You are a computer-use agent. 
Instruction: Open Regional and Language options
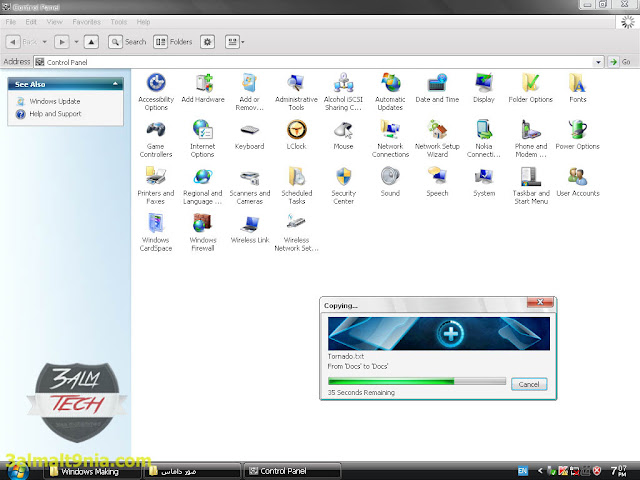point(203,186)
